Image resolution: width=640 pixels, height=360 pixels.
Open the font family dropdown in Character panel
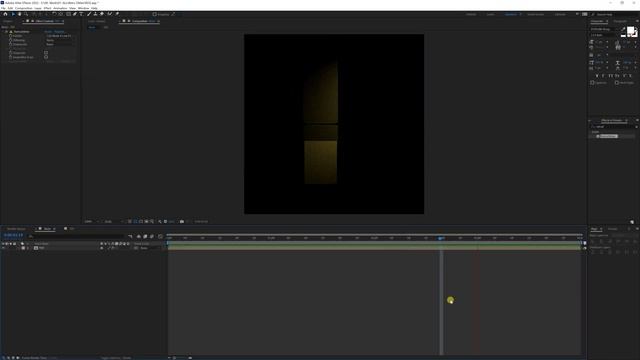(x=603, y=29)
